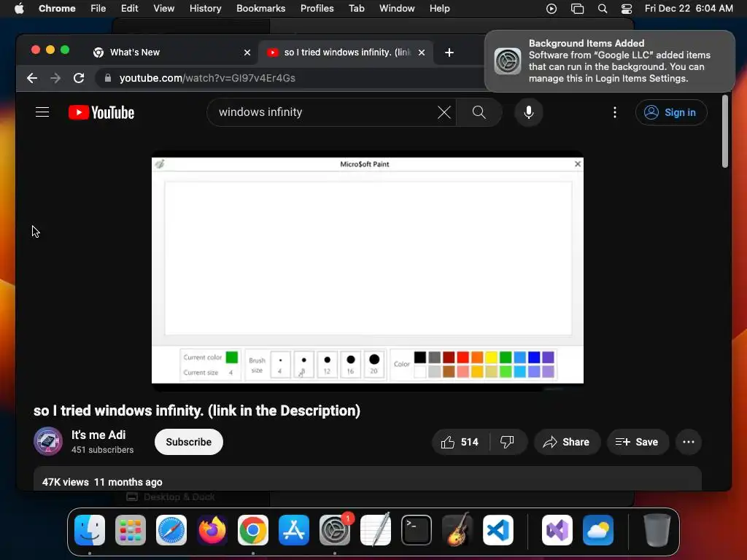747x560 pixels.
Task: Open the It's me Adi channel name
Action: coord(98,435)
